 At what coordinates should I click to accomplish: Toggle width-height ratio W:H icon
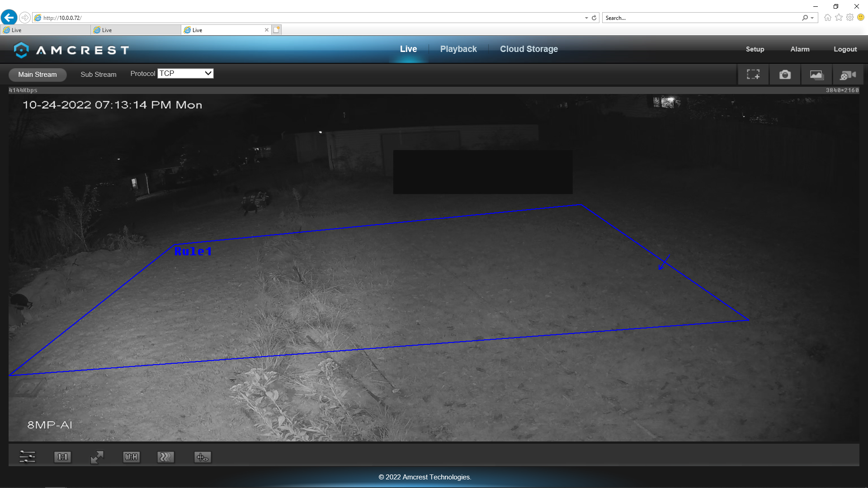coord(131,457)
